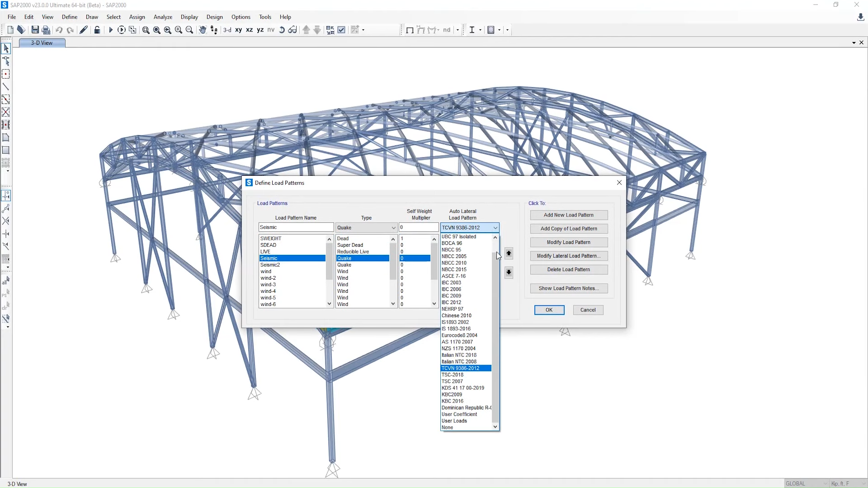
Task: Select the SWEIGHT load pattern row
Action: point(292,239)
